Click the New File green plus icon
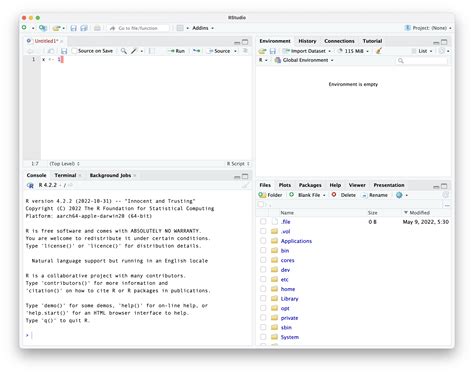The image size is (474, 374). click(x=24, y=28)
